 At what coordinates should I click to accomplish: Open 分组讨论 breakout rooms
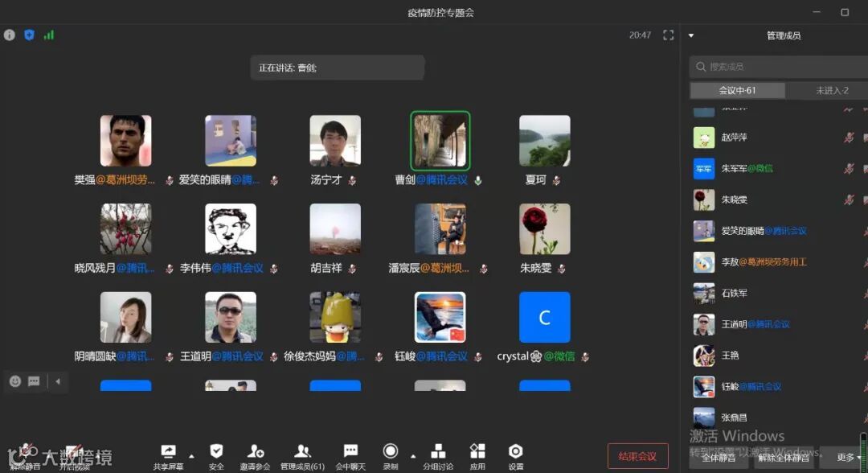pos(438,457)
